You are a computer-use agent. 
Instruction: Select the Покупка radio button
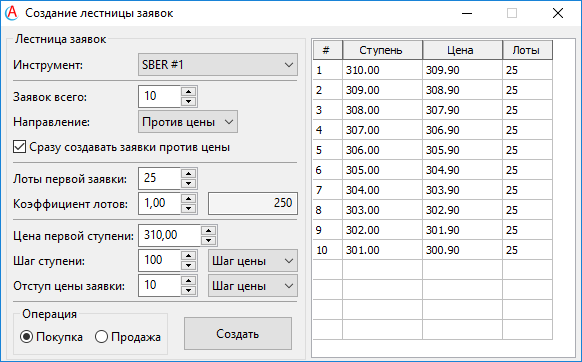click(x=26, y=337)
